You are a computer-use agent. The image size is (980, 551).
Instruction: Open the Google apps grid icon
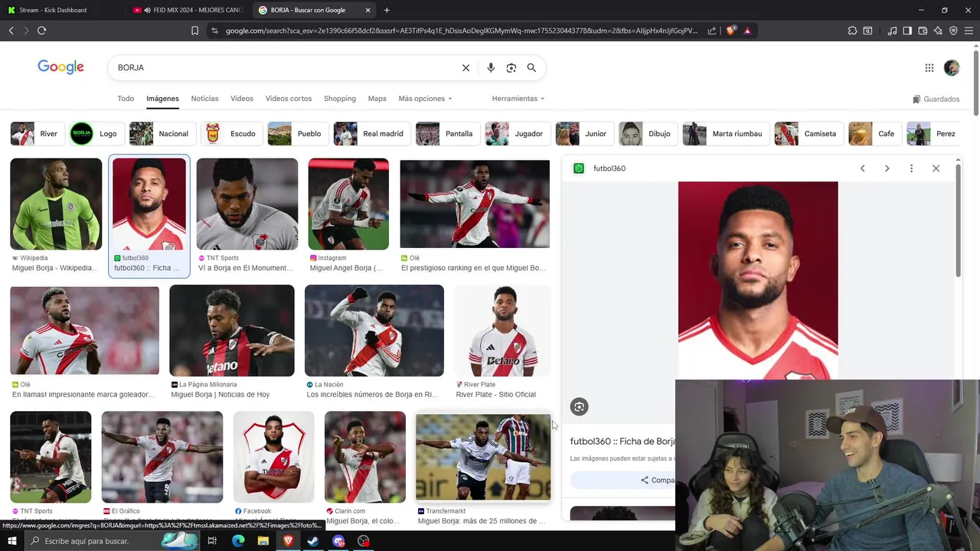pyautogui.click(x=929, y=68)
